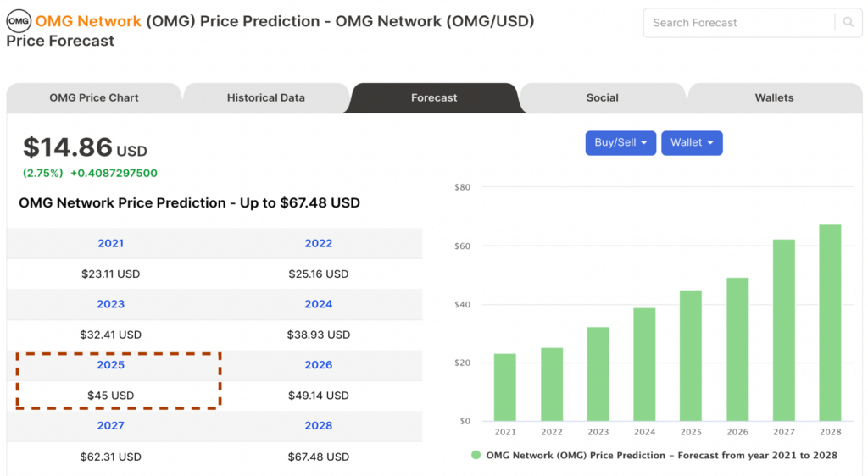868x476 pixels.
Task: Follow the 2023 year link
Action: (x=111, y=304)
